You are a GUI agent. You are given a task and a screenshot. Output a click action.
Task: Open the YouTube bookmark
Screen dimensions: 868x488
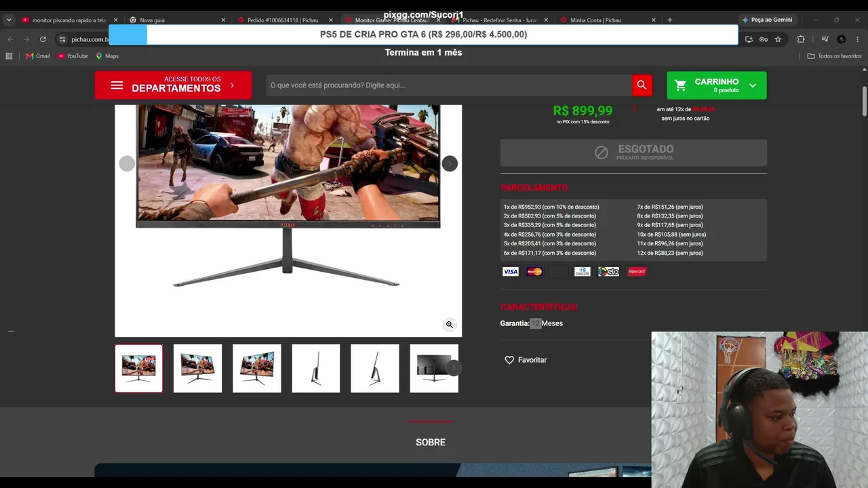(73, 56)
